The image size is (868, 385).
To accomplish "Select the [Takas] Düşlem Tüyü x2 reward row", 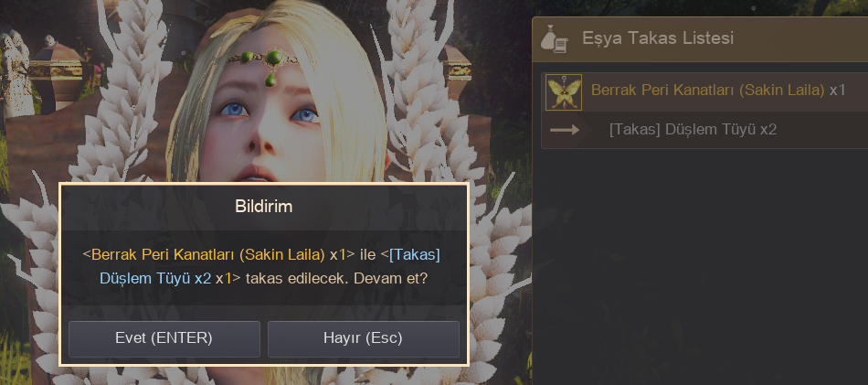I will 704,130.
